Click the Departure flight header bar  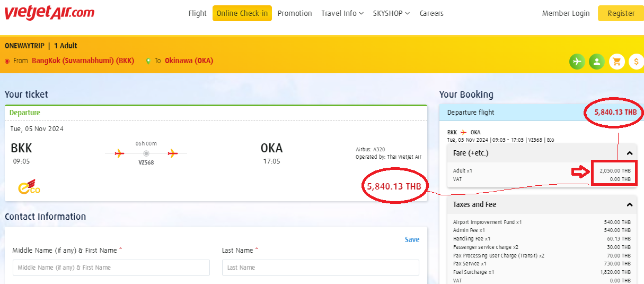click(542, 112)
